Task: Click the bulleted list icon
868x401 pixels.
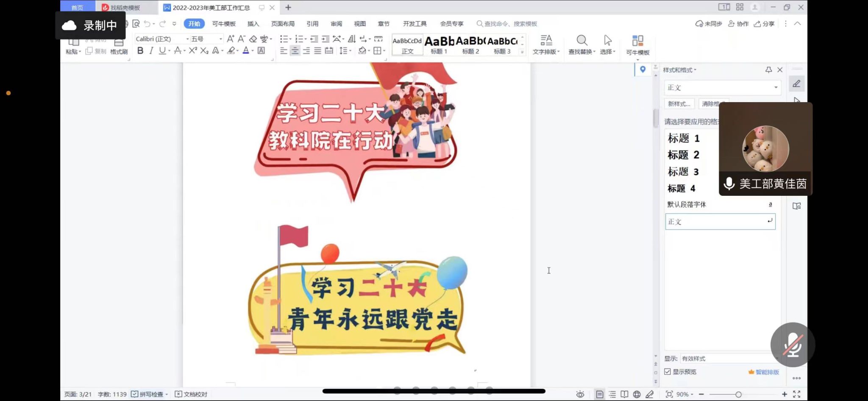Action: (x=284, y=39)
